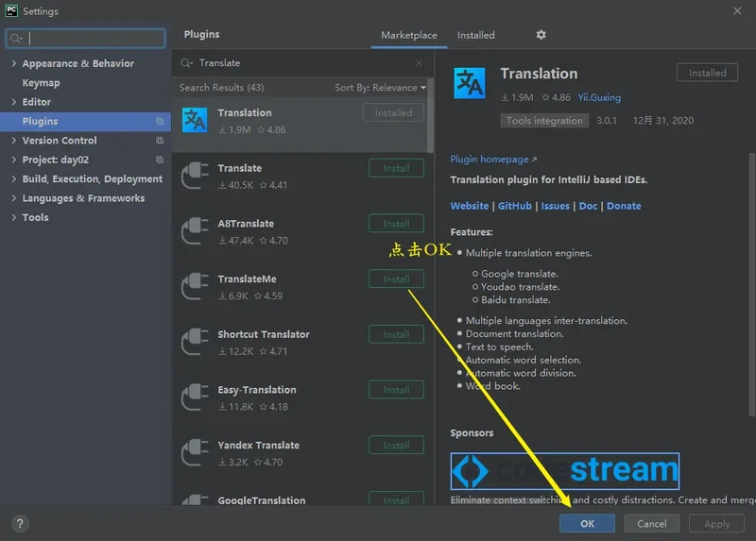Select the Translation plugin icon in list
Viewport: 756px width, 541px height.
point(195,120)
